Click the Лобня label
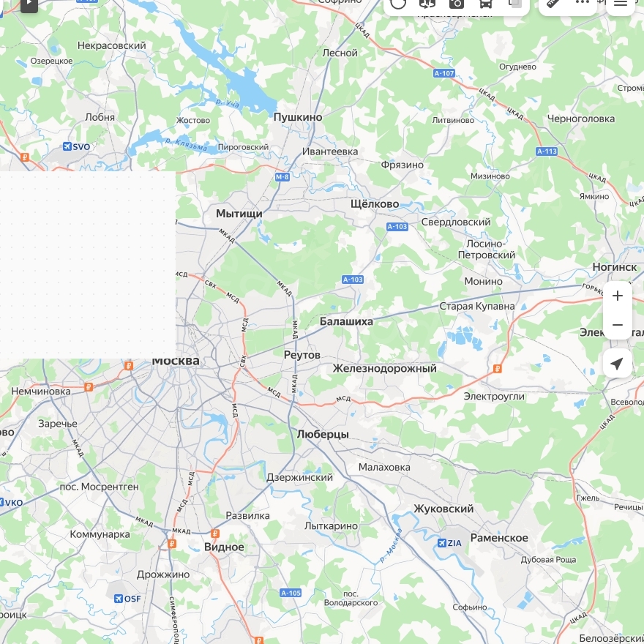This screenshot has height=644, width=644. 100,117
